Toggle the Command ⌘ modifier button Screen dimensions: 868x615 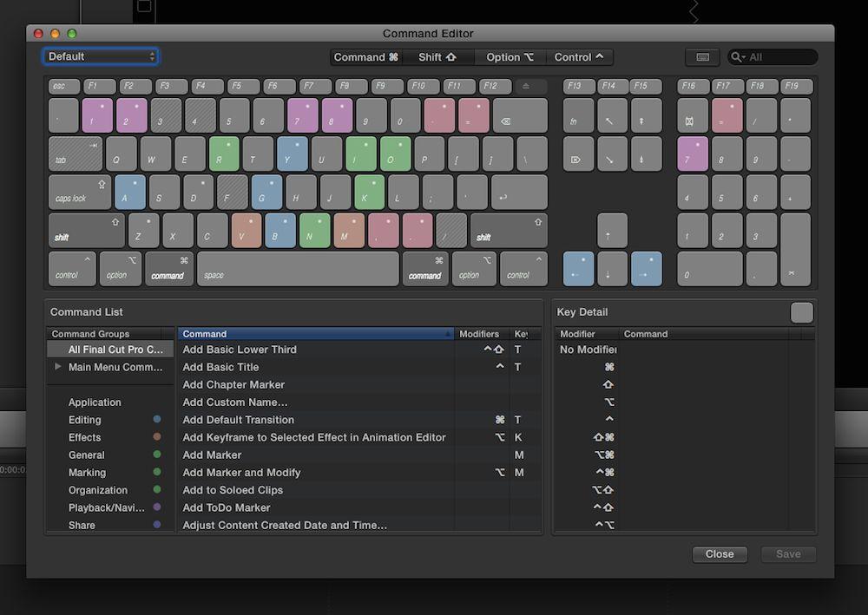pos(366,57)
